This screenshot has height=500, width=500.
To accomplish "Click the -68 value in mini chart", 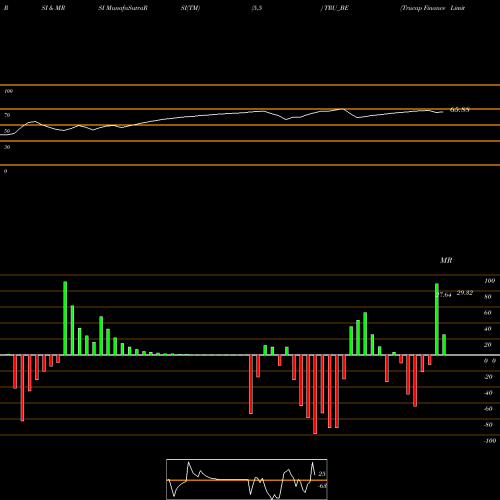I will point(322,486).
